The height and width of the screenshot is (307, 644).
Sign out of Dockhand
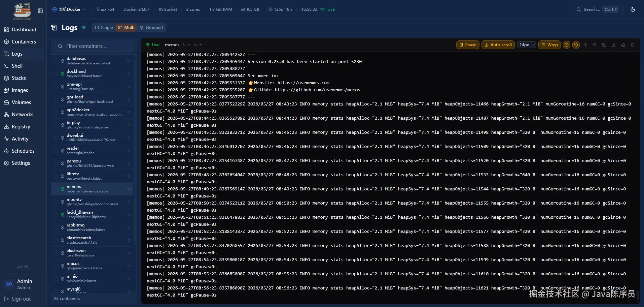17,299
